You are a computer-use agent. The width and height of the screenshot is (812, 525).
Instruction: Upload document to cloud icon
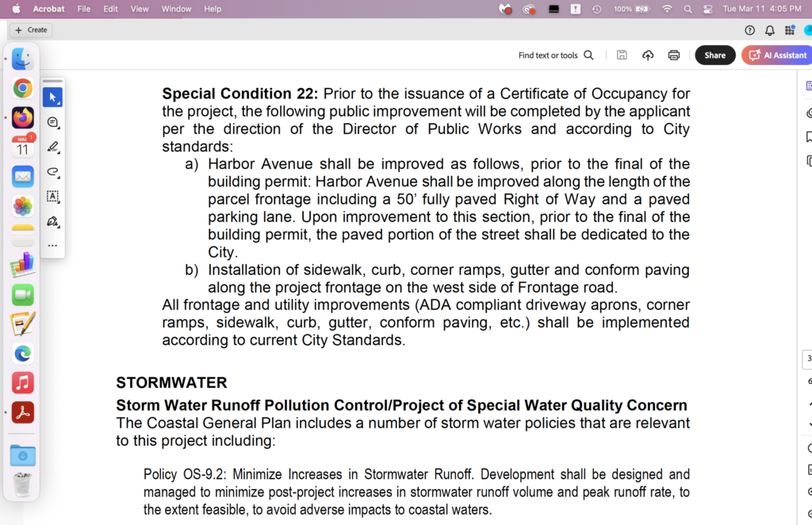point(648,55)
